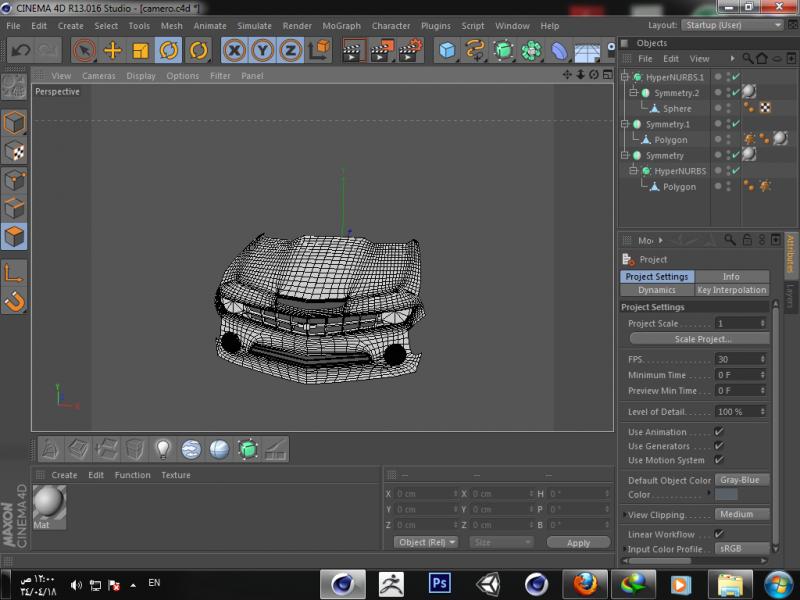Screen dimensions: 800x600
Task: Disable the Use Generators checkbox
Action: click(x=719, y=446)
